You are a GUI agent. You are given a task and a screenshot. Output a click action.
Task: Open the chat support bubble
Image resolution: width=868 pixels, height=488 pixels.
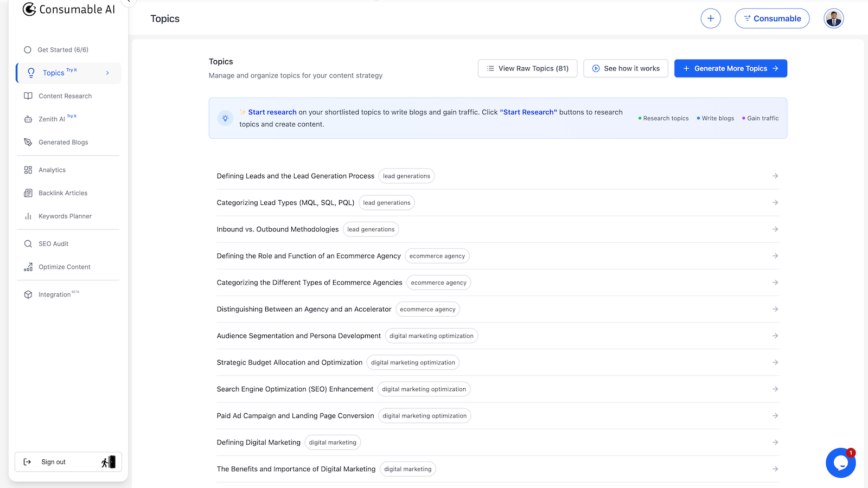tap(840, 463)
